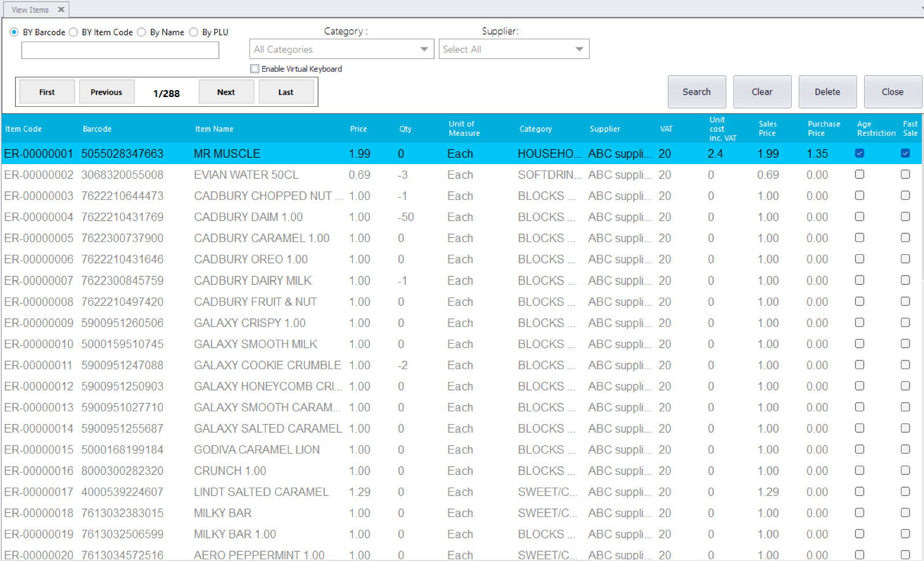Focus the barcode search input field

click(120, 50)
